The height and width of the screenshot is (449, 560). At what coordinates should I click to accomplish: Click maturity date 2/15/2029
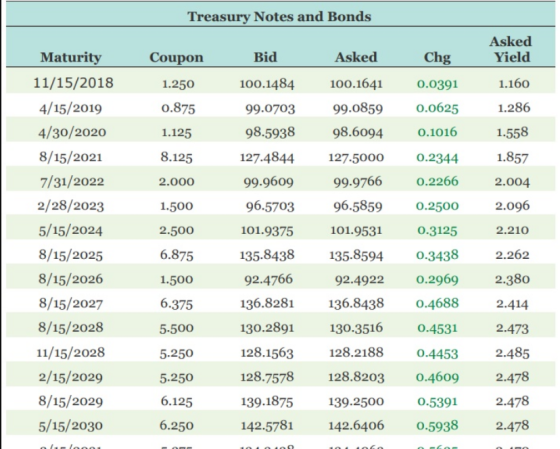tap(71, 377)
